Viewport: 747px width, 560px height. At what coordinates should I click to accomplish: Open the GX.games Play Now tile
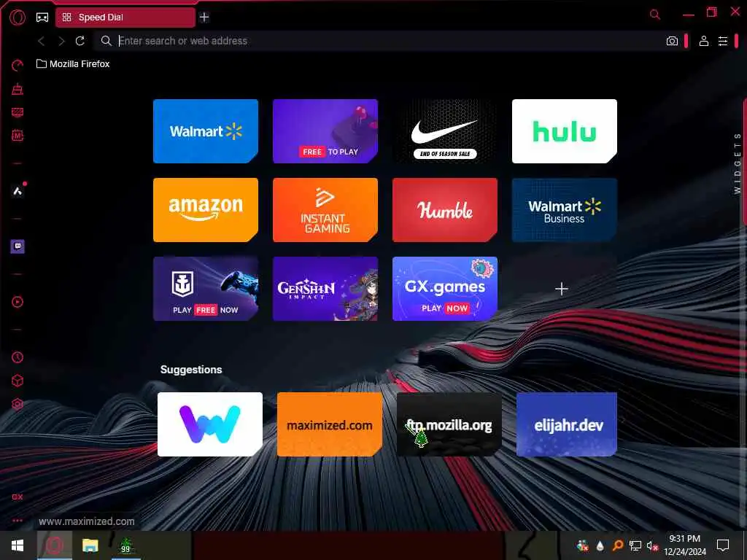pos(444,289)
